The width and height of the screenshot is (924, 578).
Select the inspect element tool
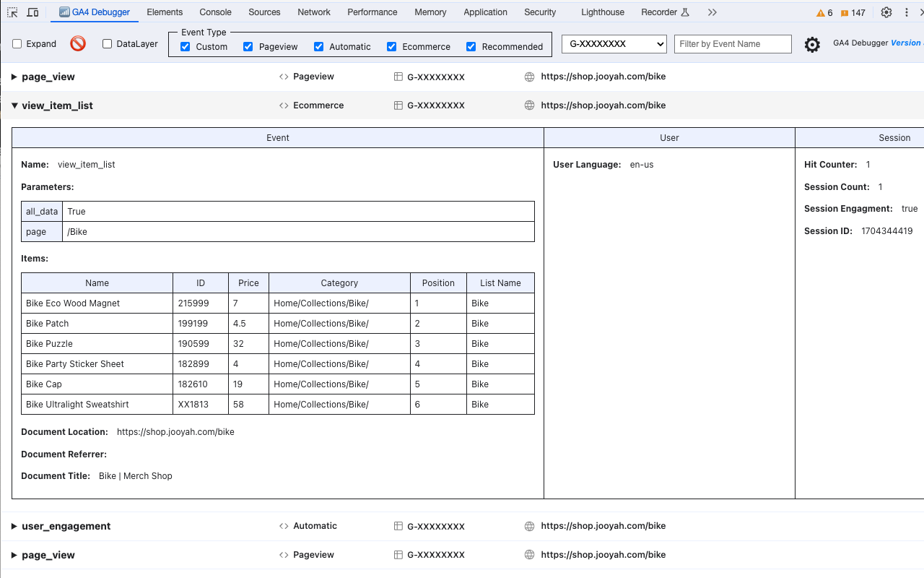pyautogui.click(x=12, y=12)
